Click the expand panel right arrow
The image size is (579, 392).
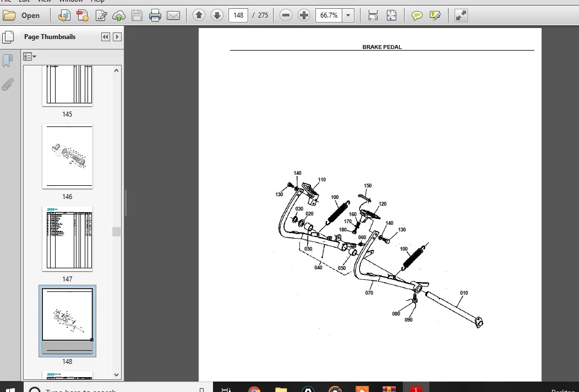(x=117, y=37)
